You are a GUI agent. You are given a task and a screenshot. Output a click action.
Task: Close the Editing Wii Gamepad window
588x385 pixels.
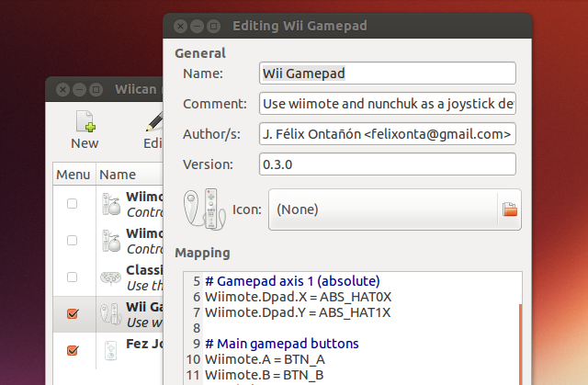pos(180,27)
